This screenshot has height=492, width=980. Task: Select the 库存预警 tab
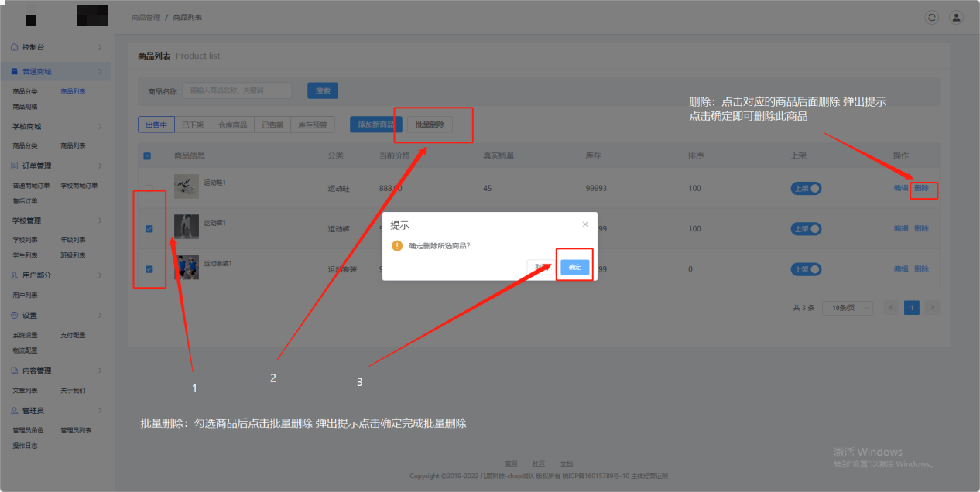click(x=313, y=125)
